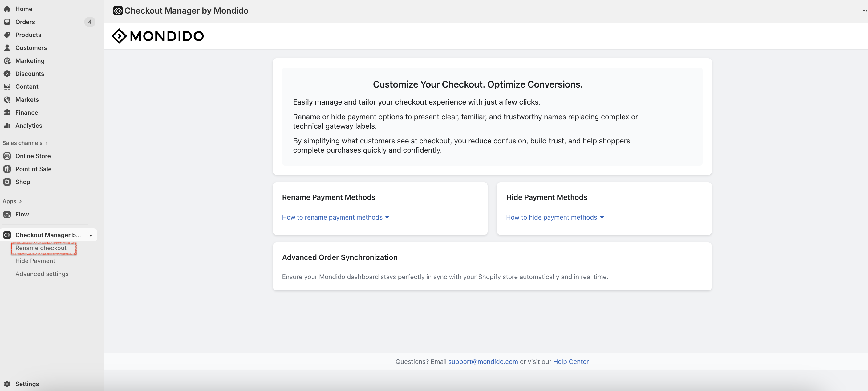Click the Markets globe icon
868x391 pixels.
[x=7, y=100]
